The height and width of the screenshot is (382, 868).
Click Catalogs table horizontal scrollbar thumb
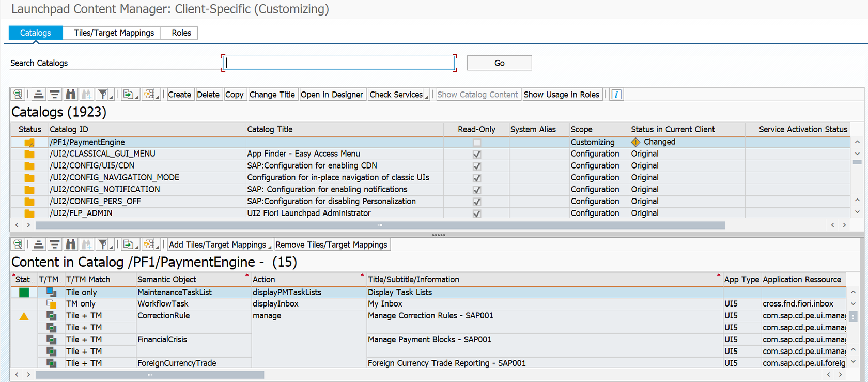point(380,225)
